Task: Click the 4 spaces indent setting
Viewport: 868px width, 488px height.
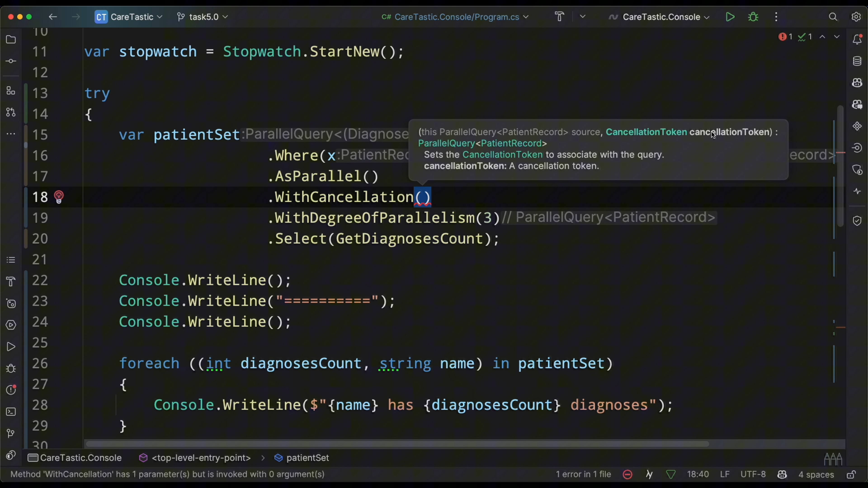Action: (816, 474)
